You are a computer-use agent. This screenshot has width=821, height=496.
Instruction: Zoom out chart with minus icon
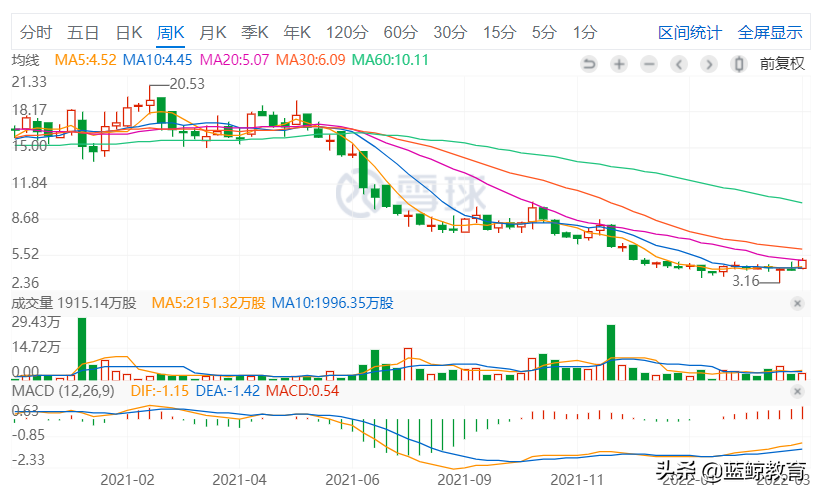pyautogui.click(x=649, y=64)
